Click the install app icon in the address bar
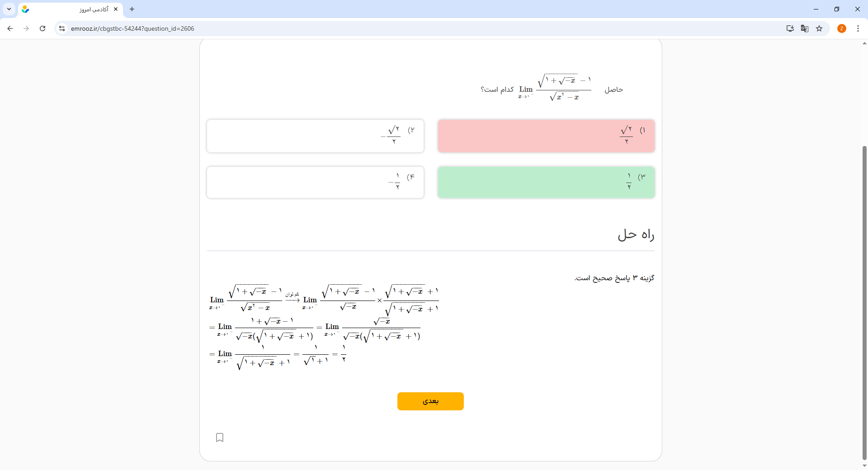Viewport: 868px width, 470px height. [x=790, y=28]
